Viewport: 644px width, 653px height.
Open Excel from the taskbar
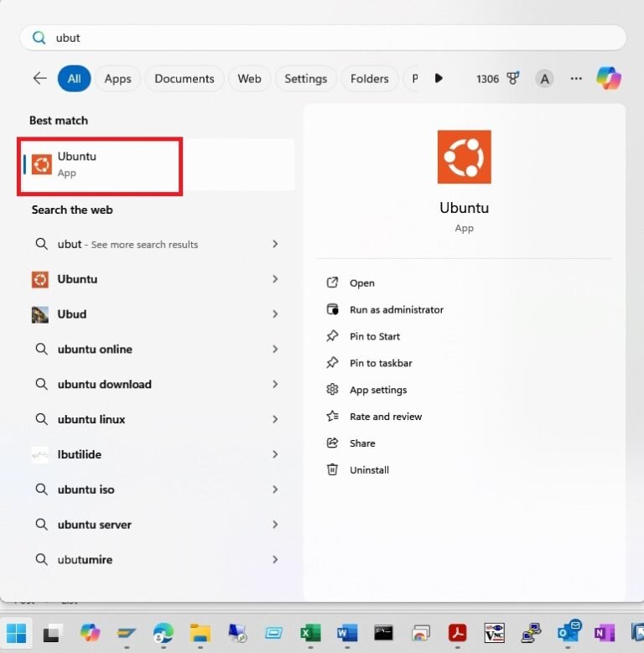tap(310, 632)
